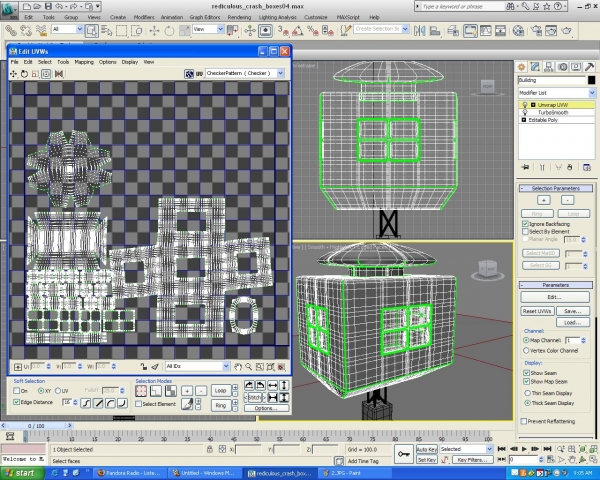
Task: Open Create Selection Set dropdown
Action: coord(381,29)
